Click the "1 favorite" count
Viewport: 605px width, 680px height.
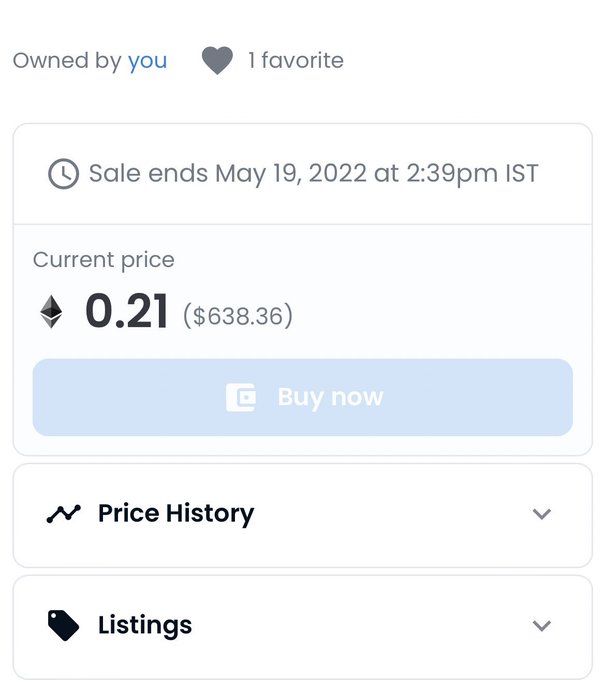coord(295,61)
